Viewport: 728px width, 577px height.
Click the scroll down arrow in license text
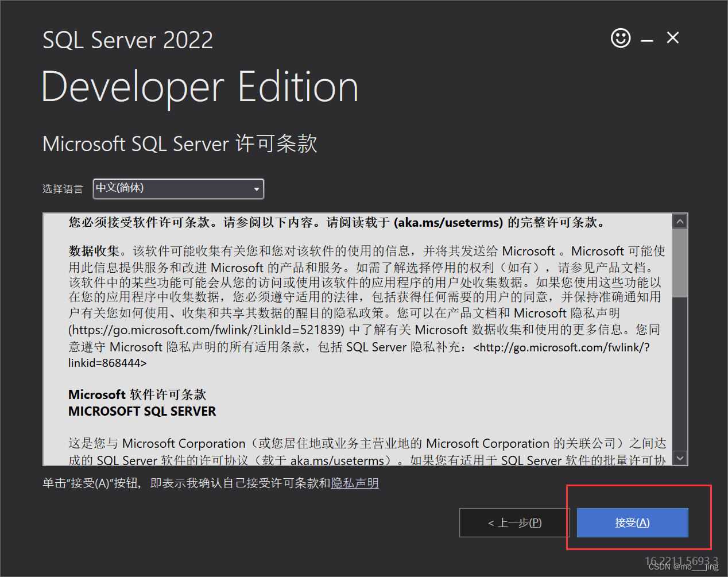click(680, 458)
